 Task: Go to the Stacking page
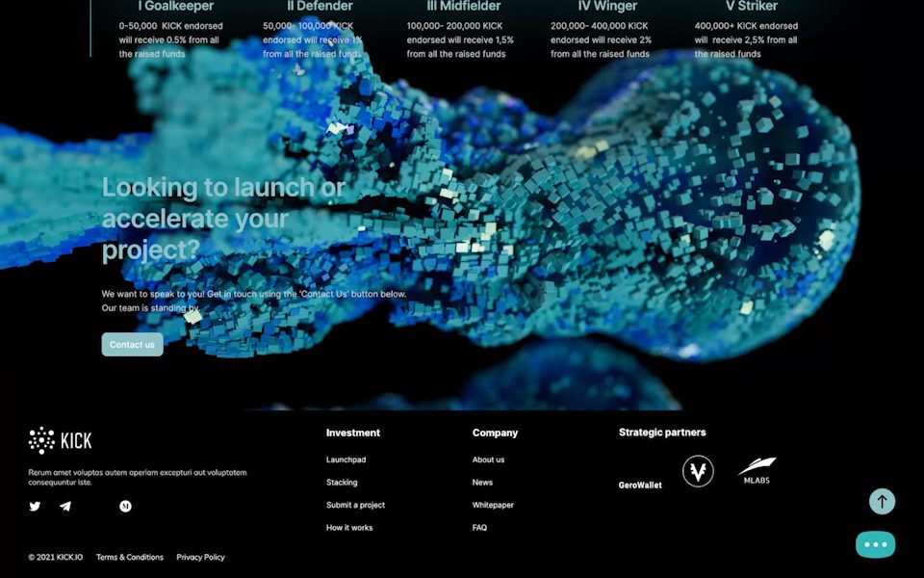(342, 482)
